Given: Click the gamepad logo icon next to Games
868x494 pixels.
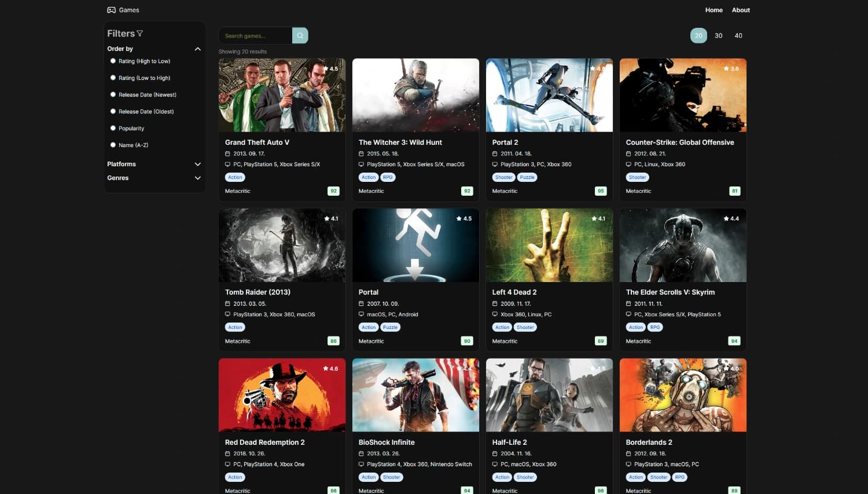Looking at the screenshot, I should coord(111,9).
